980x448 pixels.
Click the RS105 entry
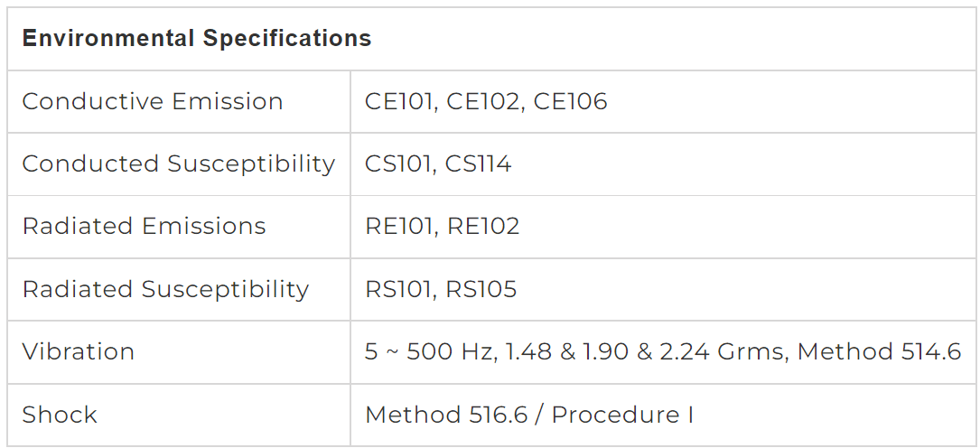[x=481, y=289]
